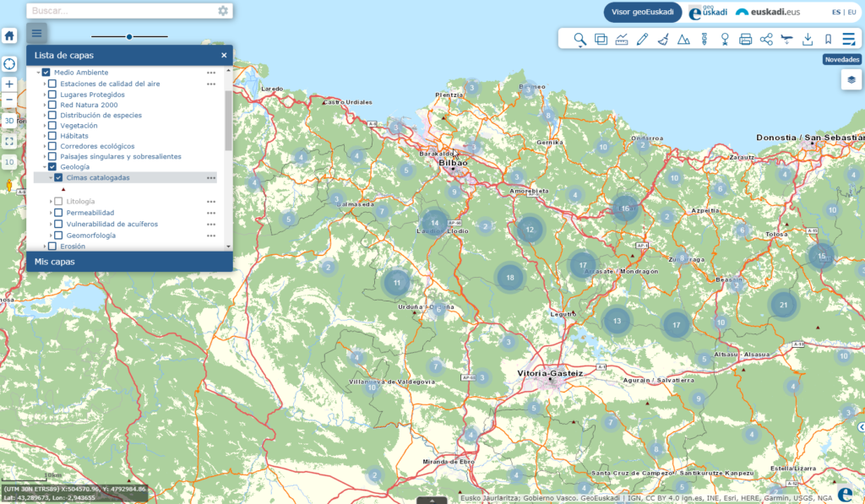Image resolution: width=865 pixels, height=504 pixels.
Task: Open the geoEuskadi logo link
Action: click(x=708, y=12)
